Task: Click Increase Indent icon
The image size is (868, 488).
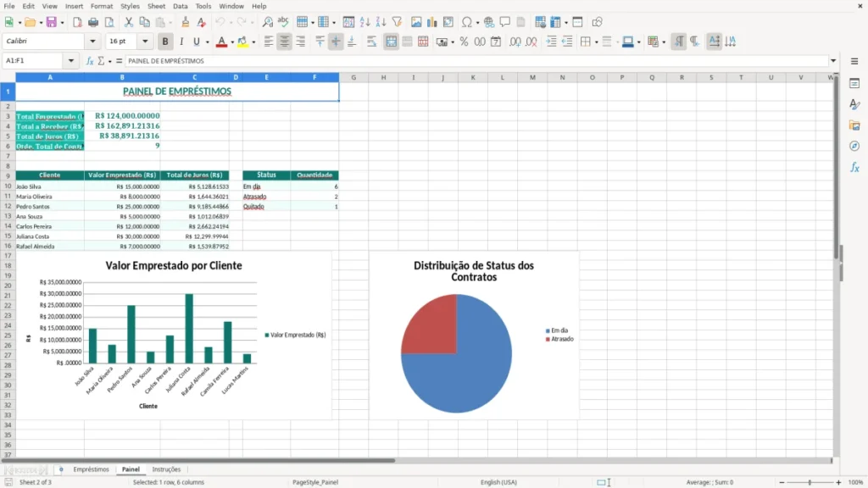Action: point(551,42)
